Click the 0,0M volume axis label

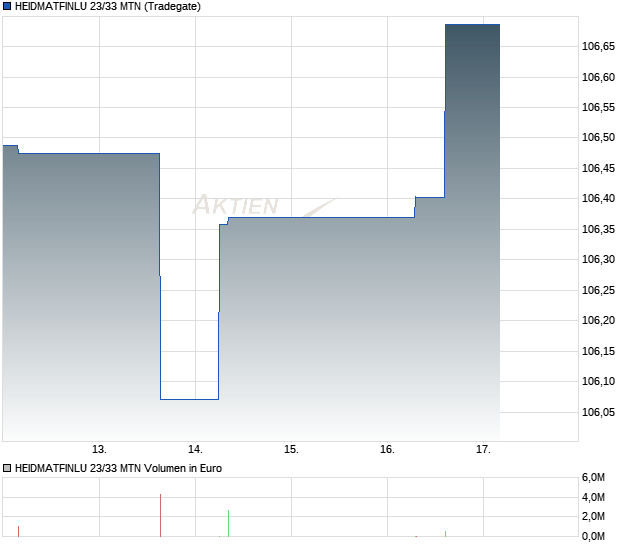pyautogui.click(x=593, y=537)
